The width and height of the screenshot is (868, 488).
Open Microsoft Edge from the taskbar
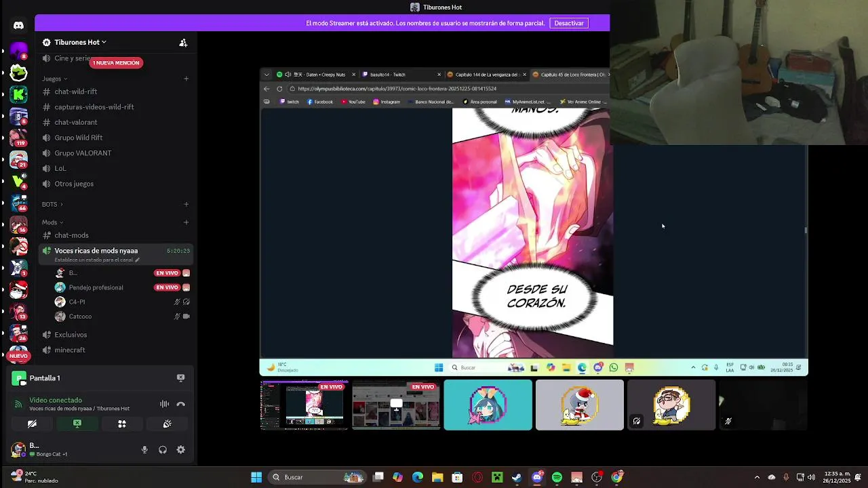(x=418, y=477)
